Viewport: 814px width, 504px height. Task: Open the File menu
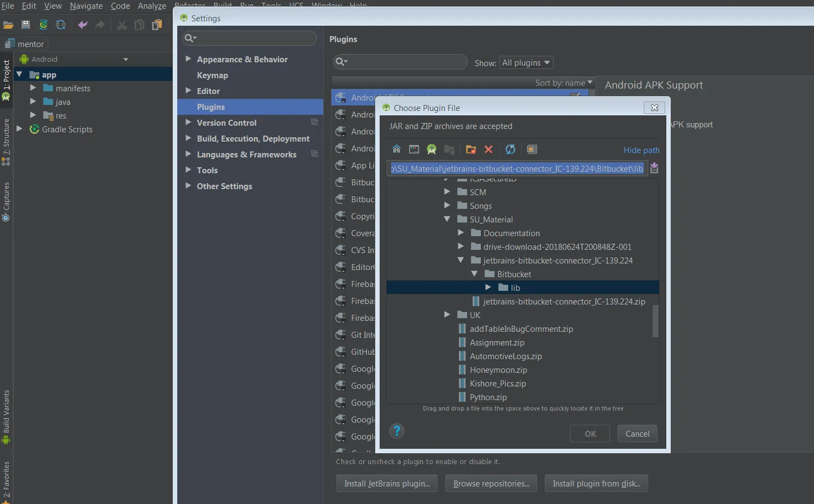tap(8, 5)
